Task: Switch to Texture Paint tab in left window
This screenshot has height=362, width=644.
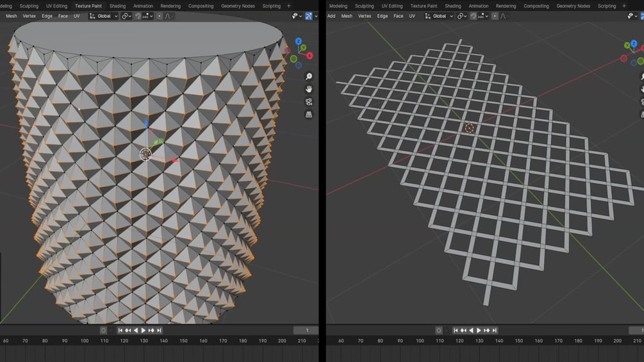Action: tap(88, 6)
